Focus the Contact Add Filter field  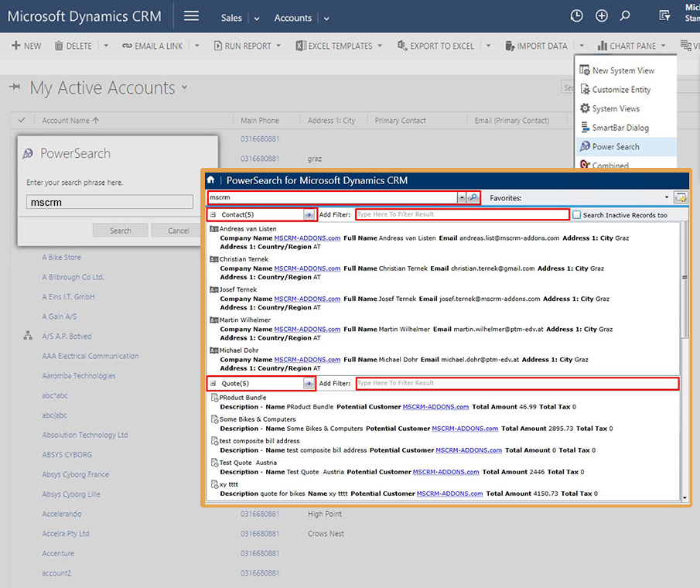click(463, 214)
